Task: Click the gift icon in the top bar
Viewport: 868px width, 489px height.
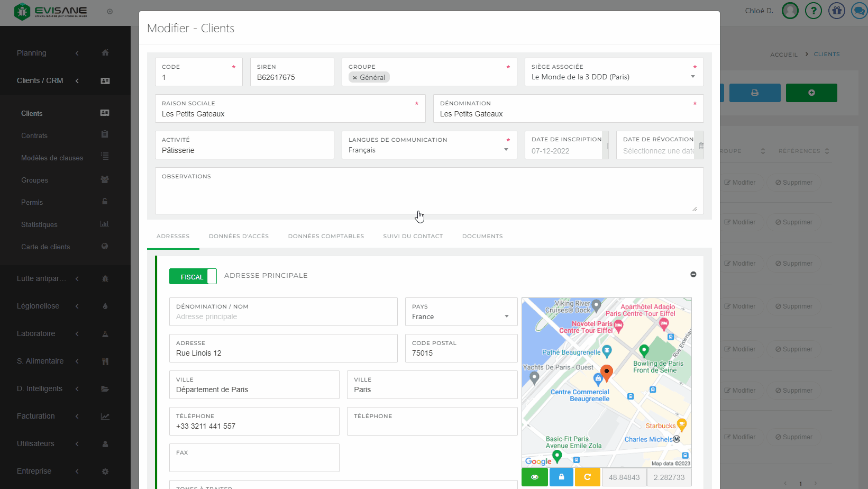Action: coord(836,11)
